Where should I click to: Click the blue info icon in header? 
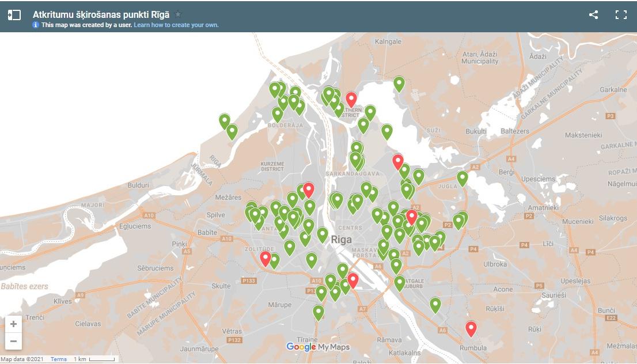(x=36, y=25)
